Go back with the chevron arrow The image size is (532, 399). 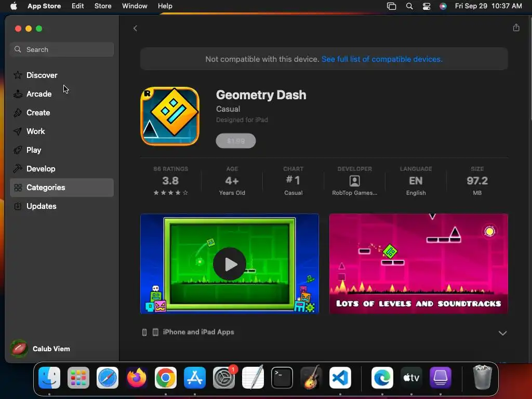pos(135,28)
